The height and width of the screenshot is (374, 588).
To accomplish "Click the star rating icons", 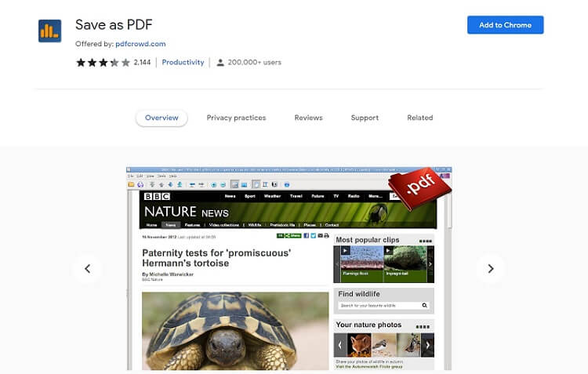I will pos(103,62).
